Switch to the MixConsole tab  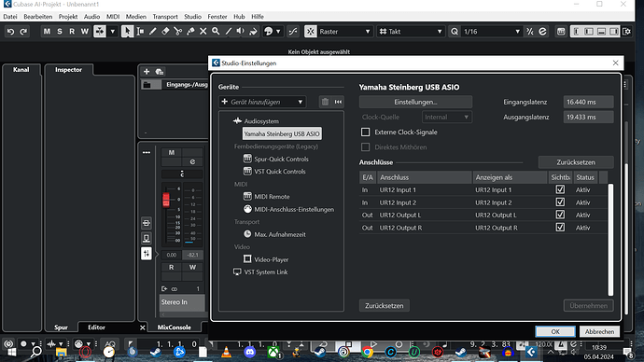(175, 327)
